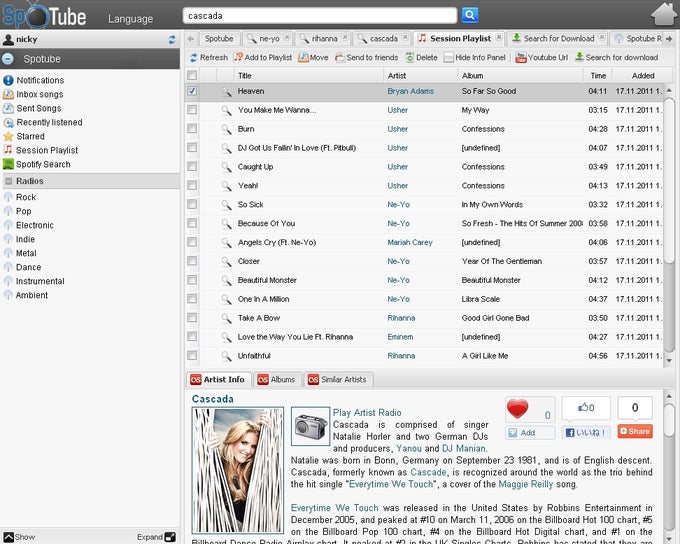Select the Dance radio

[x=22, y=267]
